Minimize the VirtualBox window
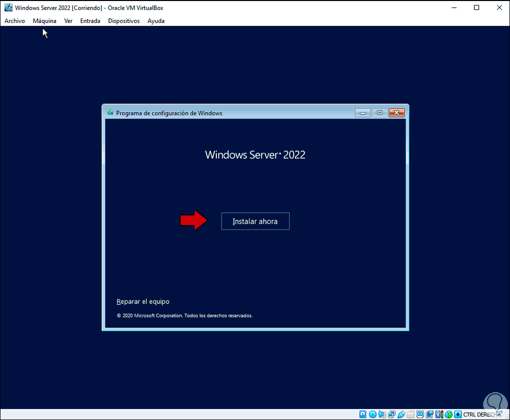This screenshot has width=510, height=420. pos(454,8)
